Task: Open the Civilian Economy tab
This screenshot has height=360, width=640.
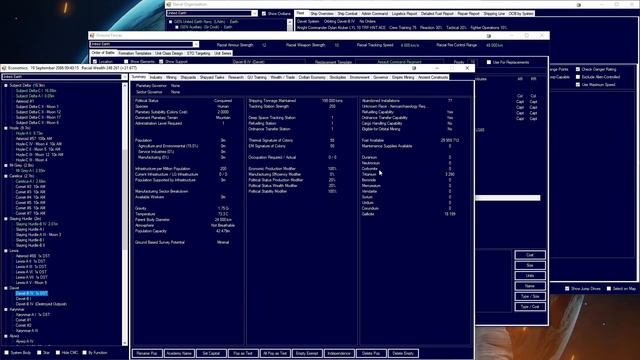Action: 312,77
